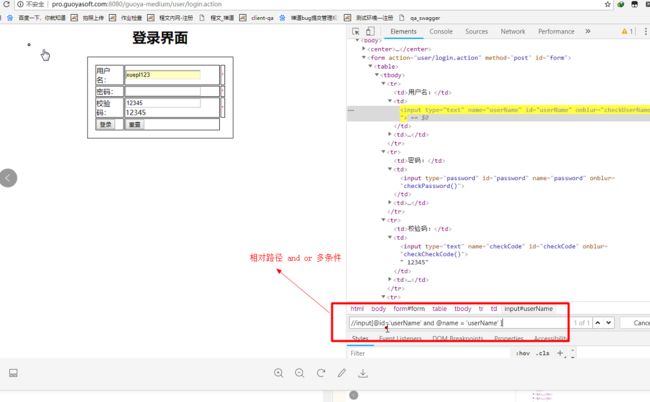Collapse the tr node containing 密码
Viewport: 650px width, 402px height.
click(x=383, y=152)
